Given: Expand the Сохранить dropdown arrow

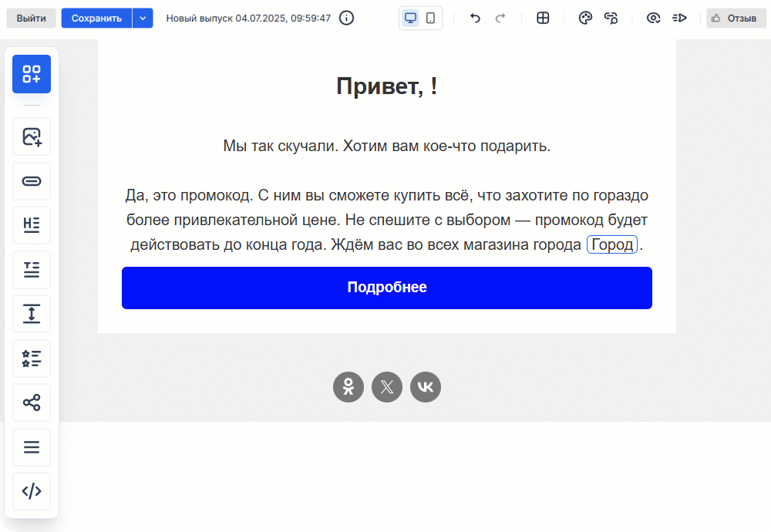Looking at the screenshot, I should click(143, 18).
